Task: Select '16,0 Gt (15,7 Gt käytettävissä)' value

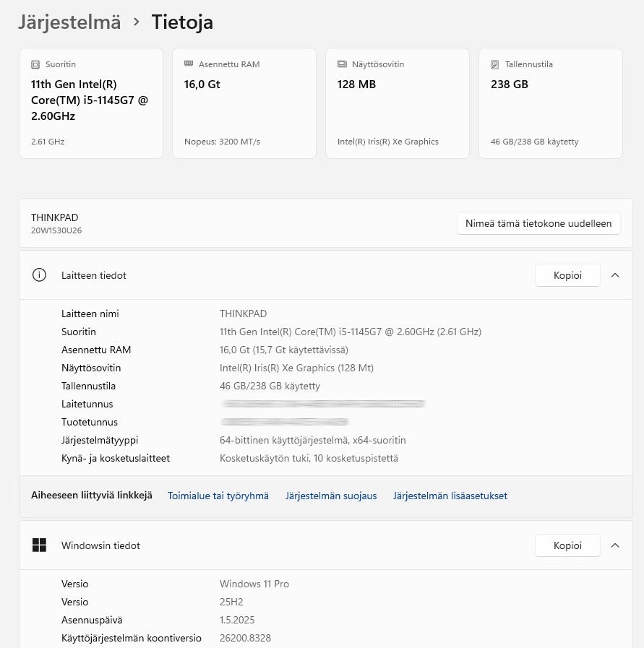Action: tap(283, 350)
